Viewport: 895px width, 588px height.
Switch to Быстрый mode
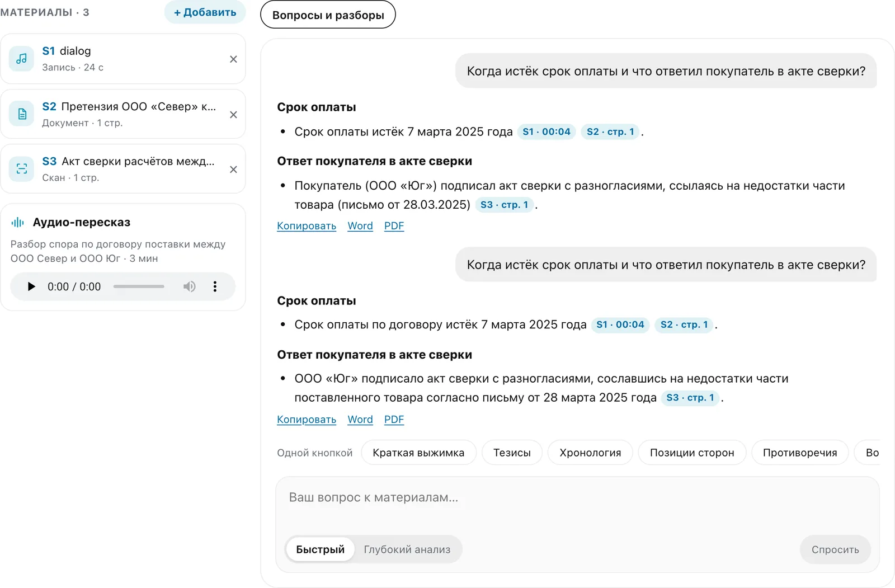(x=320, y=549)
